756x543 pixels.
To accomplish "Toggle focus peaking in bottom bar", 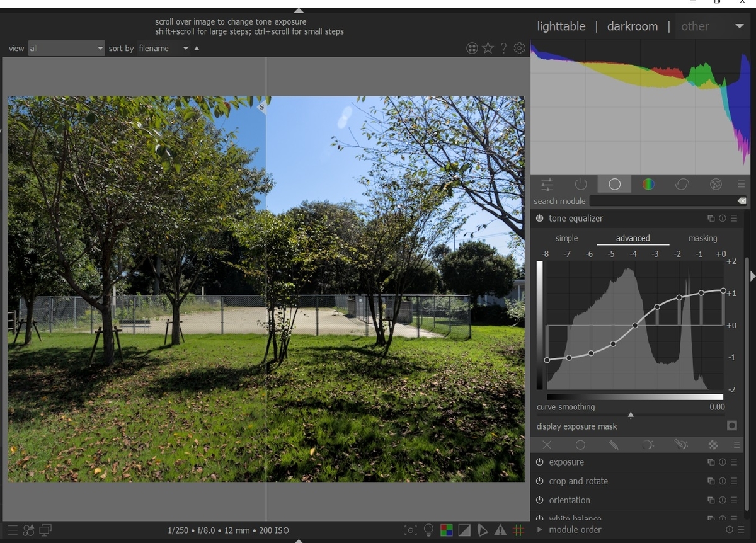I will click(410, 530).
